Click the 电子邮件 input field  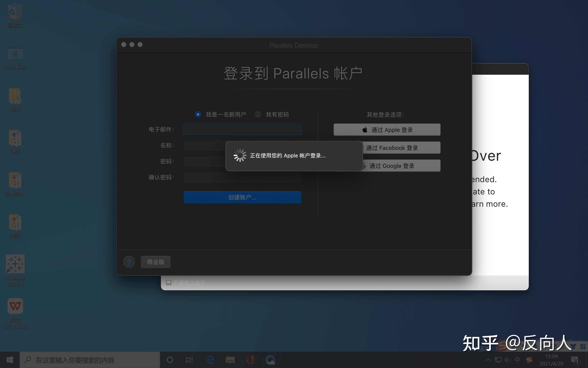click(243, 129)
